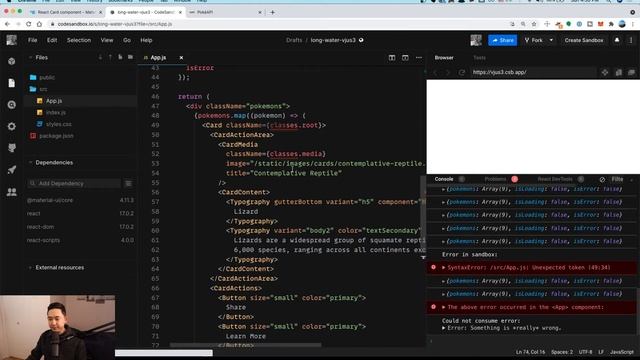Collapse the console panel chevron
The height and width of the screenshot is (360, 640).
tap(632, 180)
